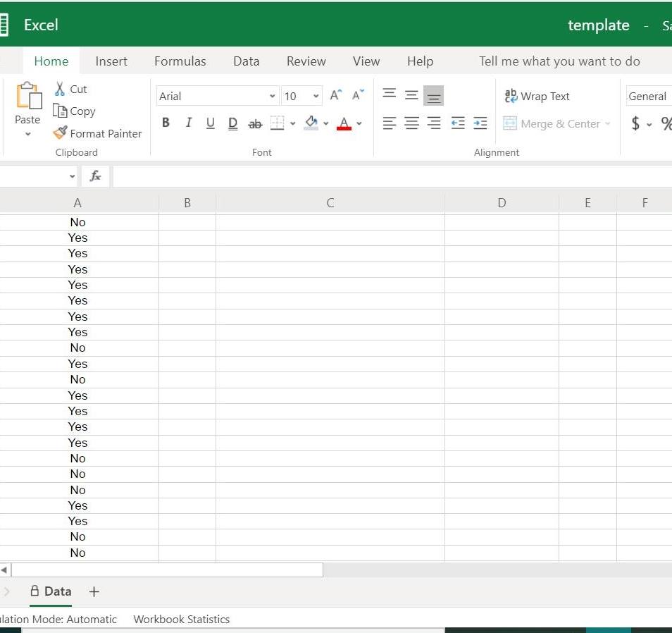Click the Tell me what you want search box
The width and height of the screenshot is (672, 633).
pyautogui.click(x=559, y=61)
